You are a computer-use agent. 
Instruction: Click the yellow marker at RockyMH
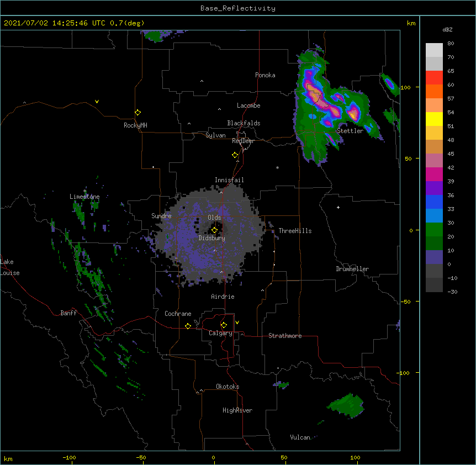pyautogui.click(x=137, y=113)
